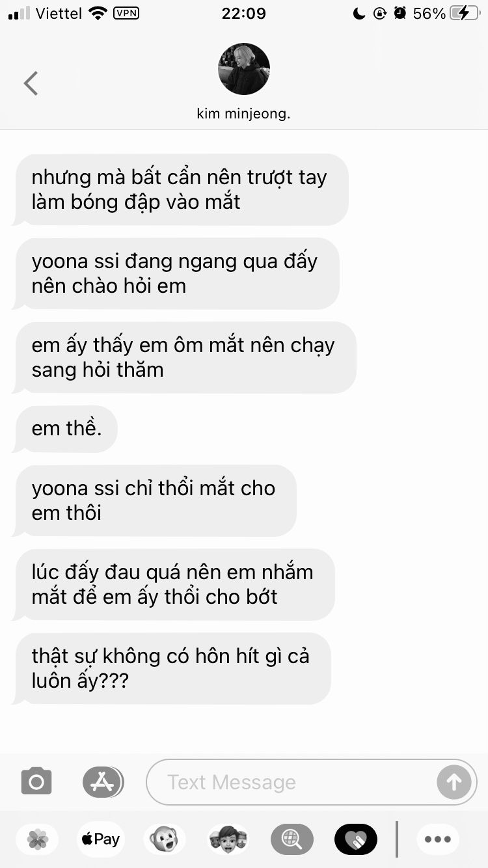Toggle the App Store apps drawer button
This screenshot has width=488, height=868.
(x=103, y=781)
